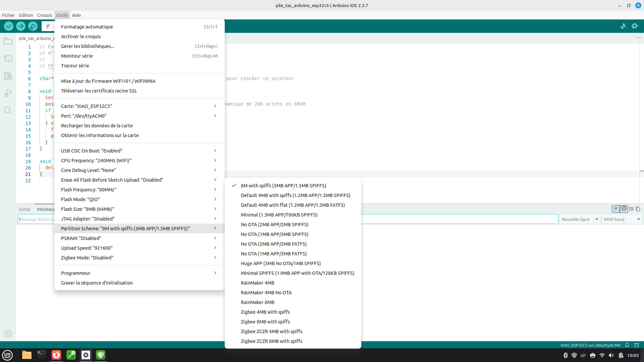The image size is (644, 362).
Task: Open the Serial Monitor magnifier icon
Action: tap(635, 26)
